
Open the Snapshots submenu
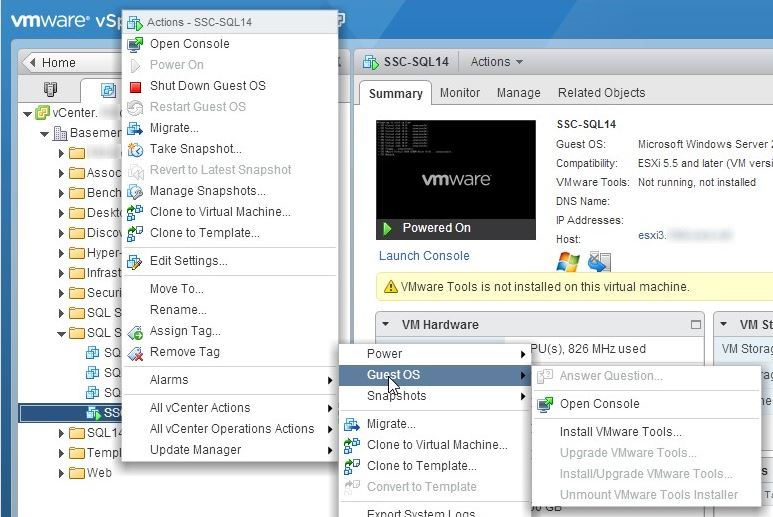(435, 396)
